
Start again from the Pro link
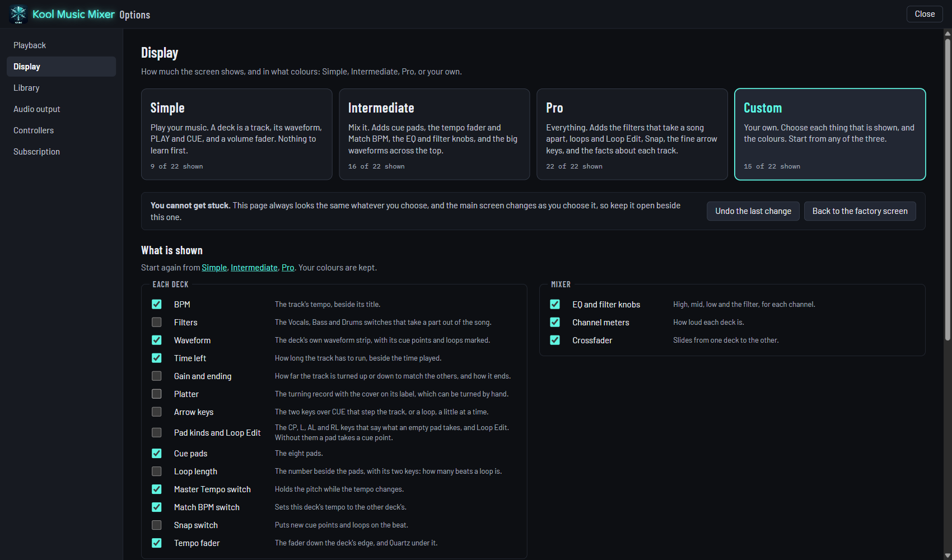pos(288,268)
